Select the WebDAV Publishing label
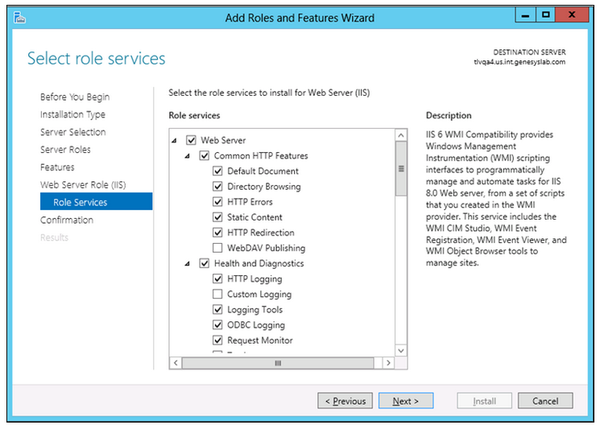This screenshot has width=600, height=429. click(266, 248)
